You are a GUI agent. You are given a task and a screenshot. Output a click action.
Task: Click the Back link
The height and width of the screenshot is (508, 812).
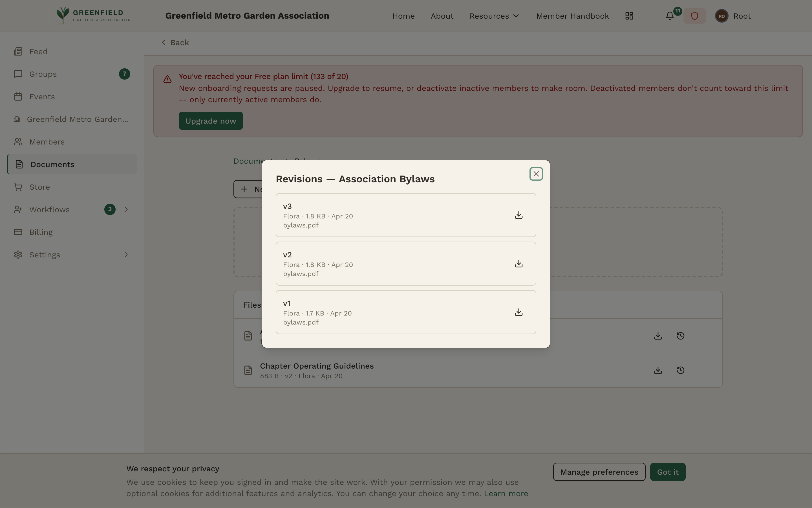(x=175, y=42)
